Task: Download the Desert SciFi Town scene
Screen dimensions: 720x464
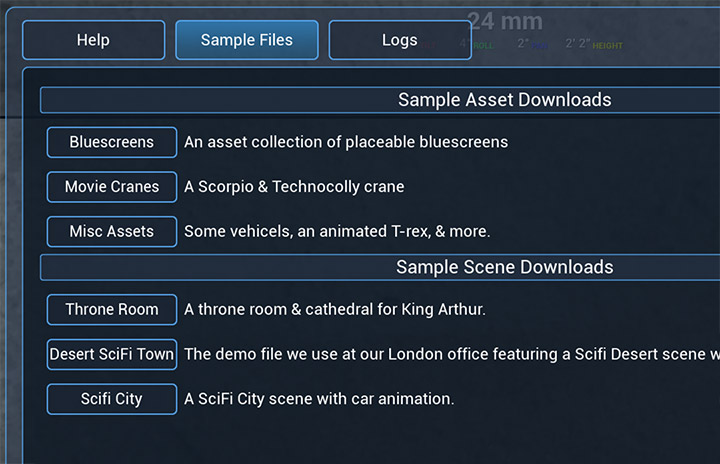Action: coord(112,354)
